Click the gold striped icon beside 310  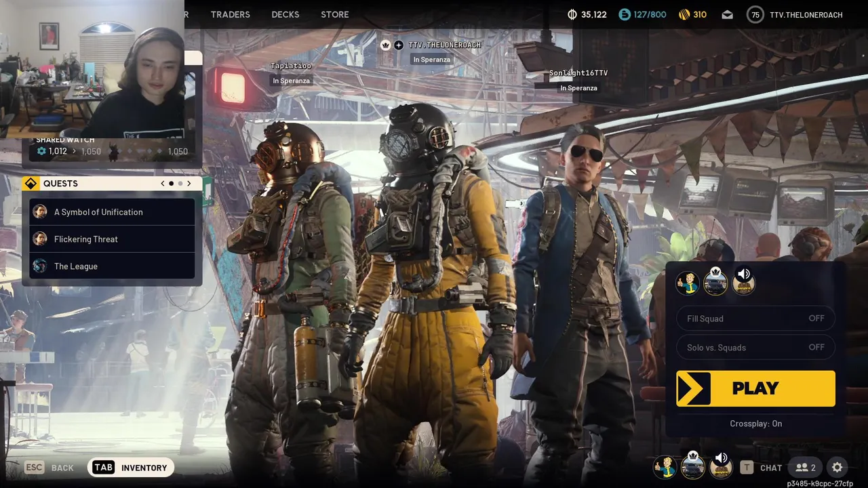pos(684,14)
